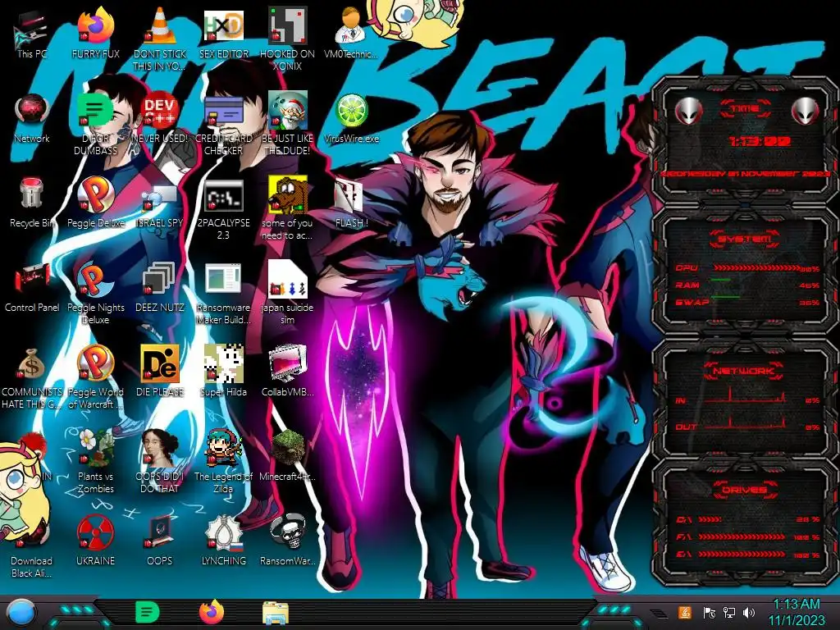Open Firefox from the taskbar
840x630 pixels.
tap(212, 612)
